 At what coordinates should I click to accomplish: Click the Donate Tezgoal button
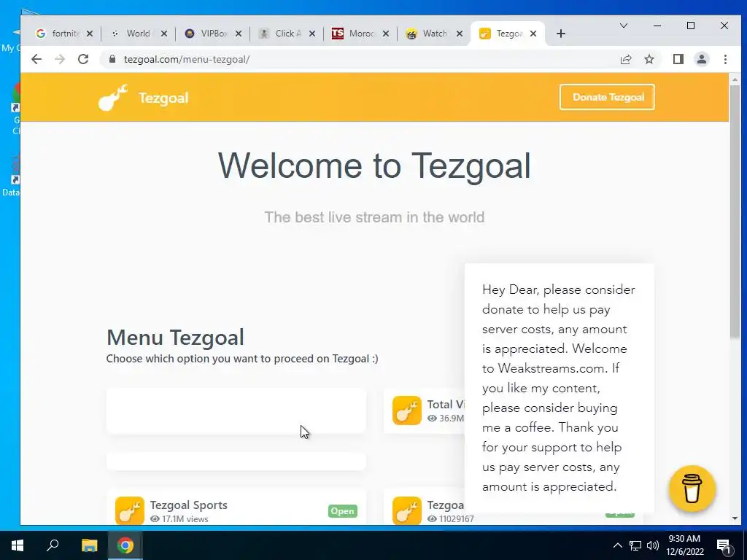pyautogui.click(x=607, y=97)
